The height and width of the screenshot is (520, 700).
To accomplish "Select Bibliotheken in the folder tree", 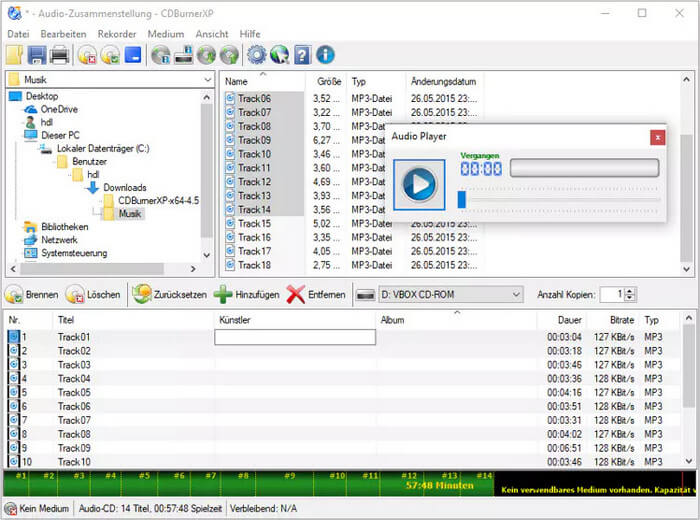I will tap(65, 227).
